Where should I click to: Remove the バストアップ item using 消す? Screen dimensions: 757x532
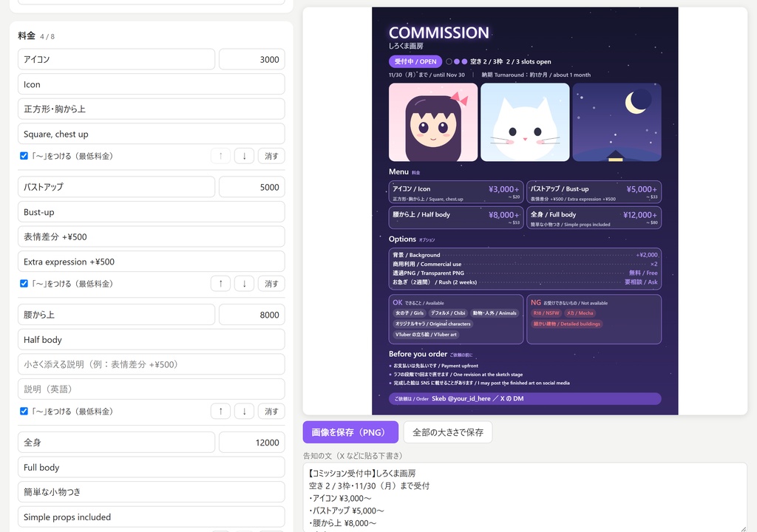click(271, 284)
